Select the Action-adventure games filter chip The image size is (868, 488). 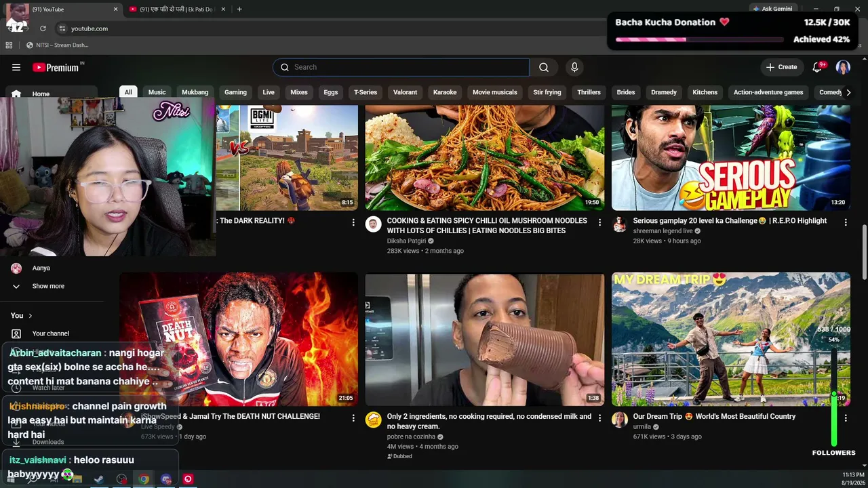(x=768, y=92)
